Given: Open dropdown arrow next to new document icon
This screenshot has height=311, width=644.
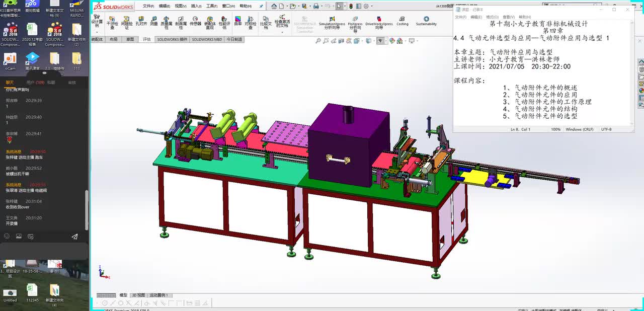Looking at the screenshot, I should 287,6.
